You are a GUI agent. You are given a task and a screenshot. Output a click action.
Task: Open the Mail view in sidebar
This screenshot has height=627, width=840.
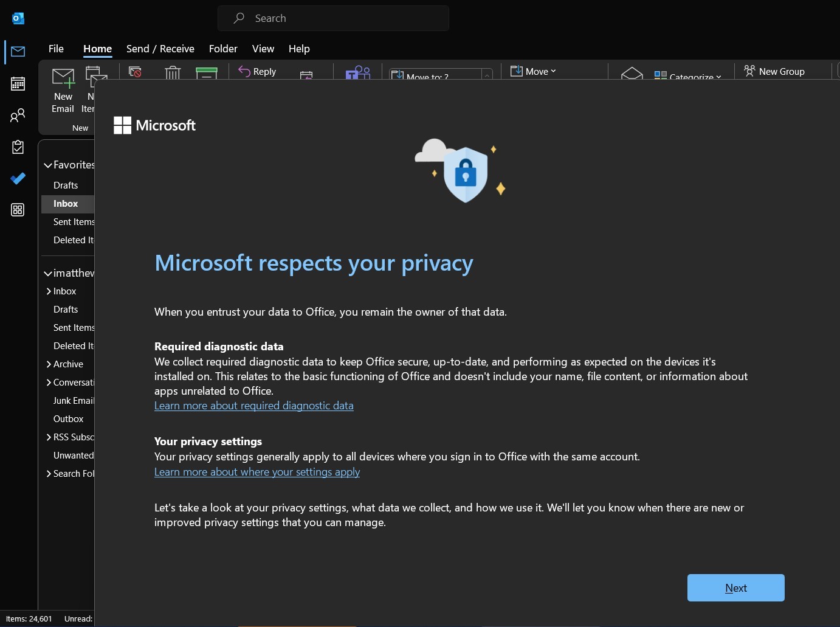click(18, 52)
